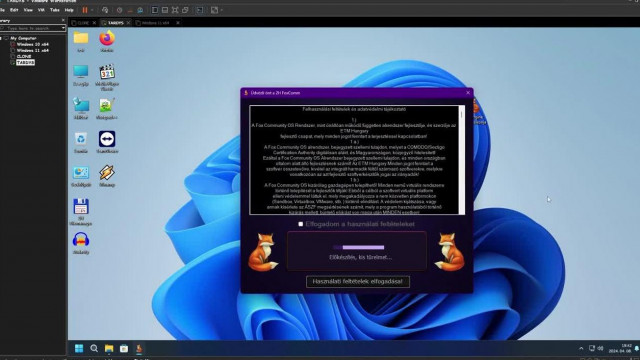
Task: Launch Media Player Classic desktop icon
Action: click(x=107, y=78)
